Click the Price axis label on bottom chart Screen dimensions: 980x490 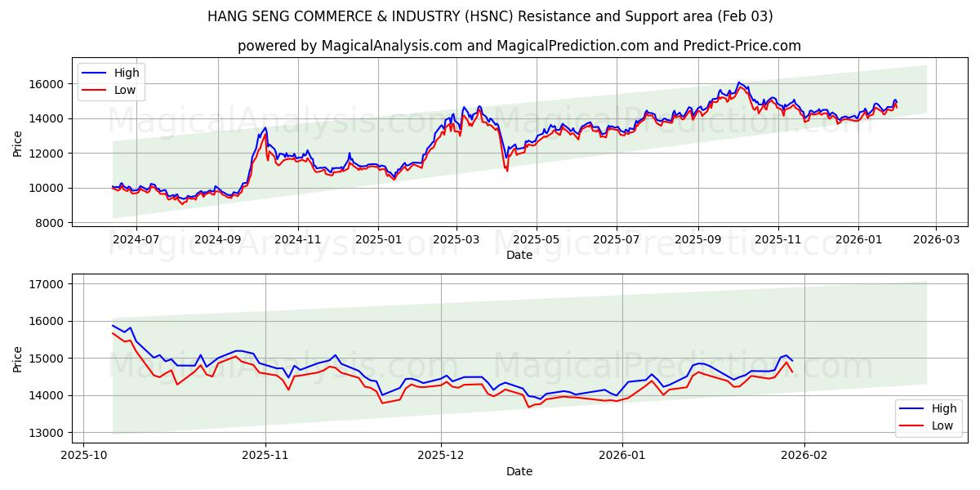click(18, 359)
